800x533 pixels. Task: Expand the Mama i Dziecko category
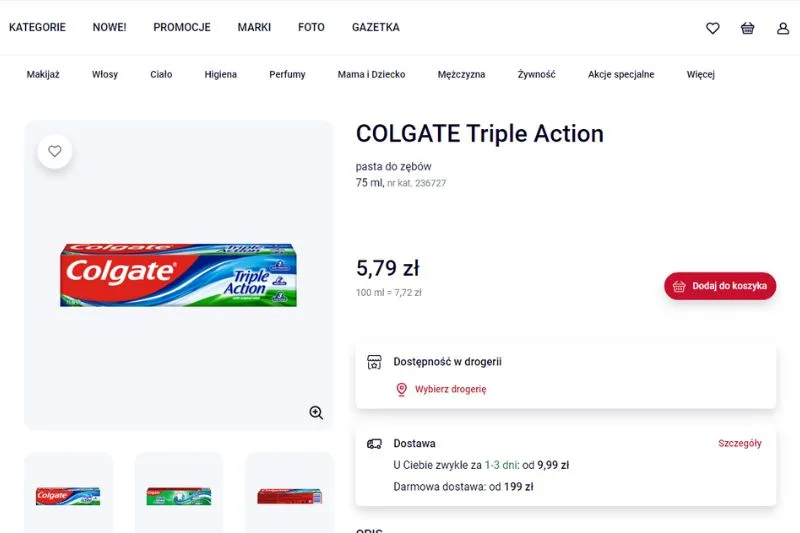click(371, 74)
